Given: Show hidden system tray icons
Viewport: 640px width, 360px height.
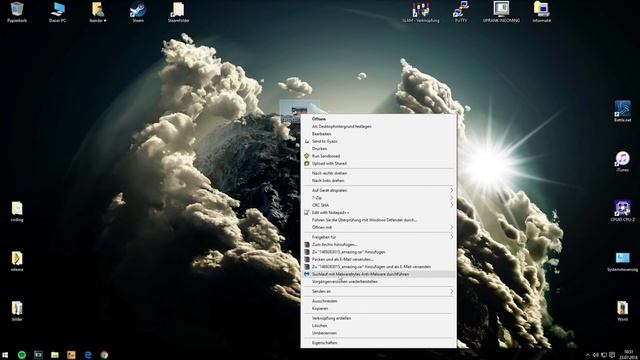Looking at the screenshot, I should tap(588, 355).
